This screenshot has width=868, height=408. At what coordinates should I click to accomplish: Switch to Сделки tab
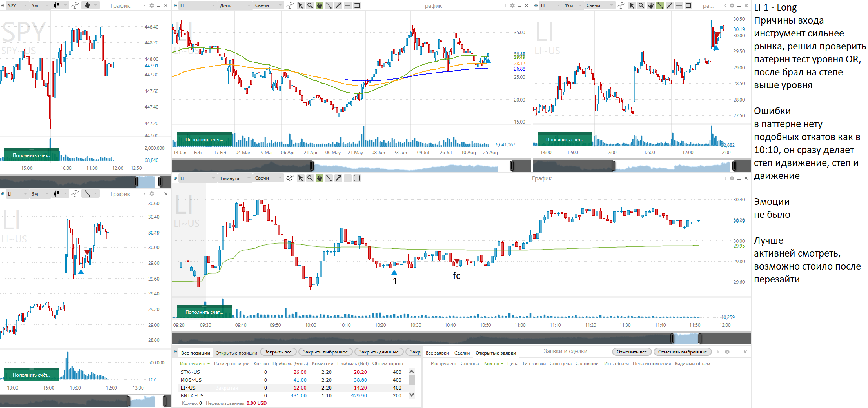tap(462, 353)
